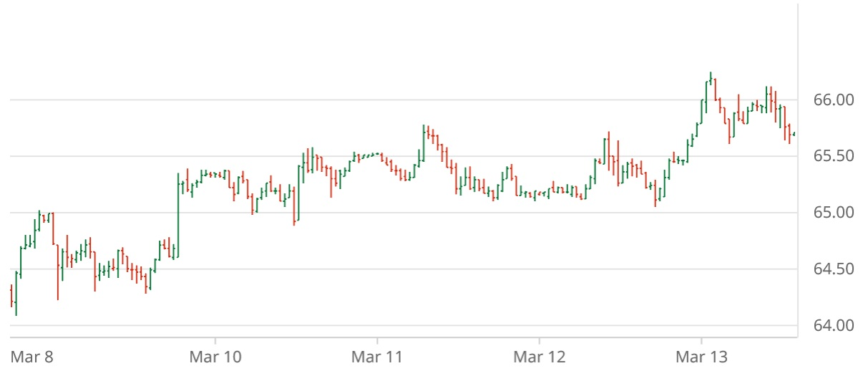Click the 64.00 price axis label
Viewport: 868px width, 376px height.
click(x=834, y=326)
